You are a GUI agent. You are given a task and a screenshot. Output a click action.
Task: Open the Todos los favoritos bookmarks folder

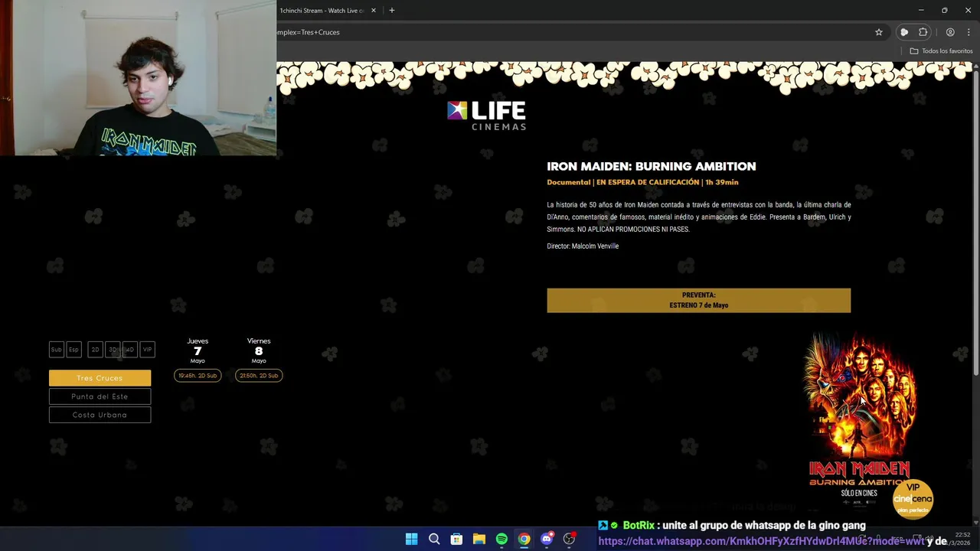pyautogui.click(x=941, y=51)
